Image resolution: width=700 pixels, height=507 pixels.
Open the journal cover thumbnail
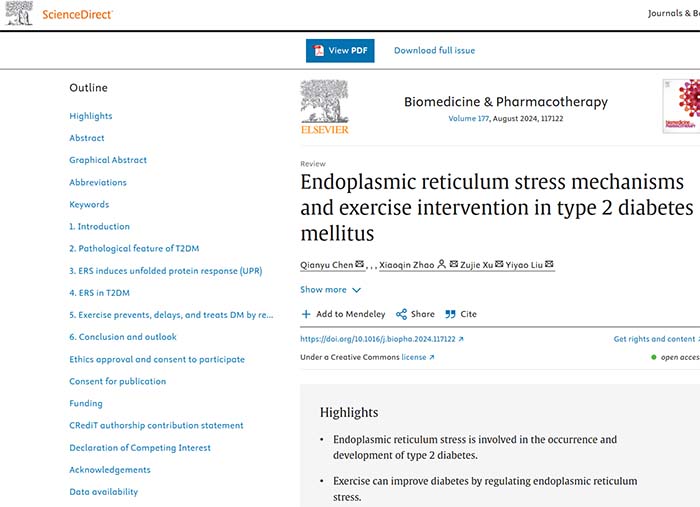pos(683,107)
